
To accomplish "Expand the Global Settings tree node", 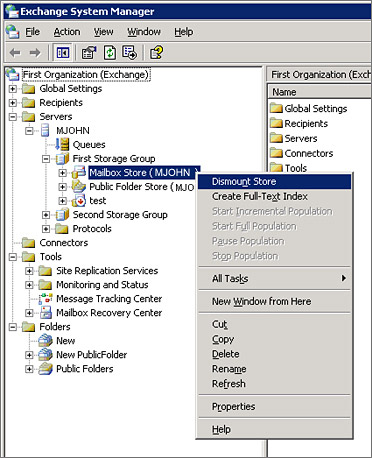I will [13, 89].
